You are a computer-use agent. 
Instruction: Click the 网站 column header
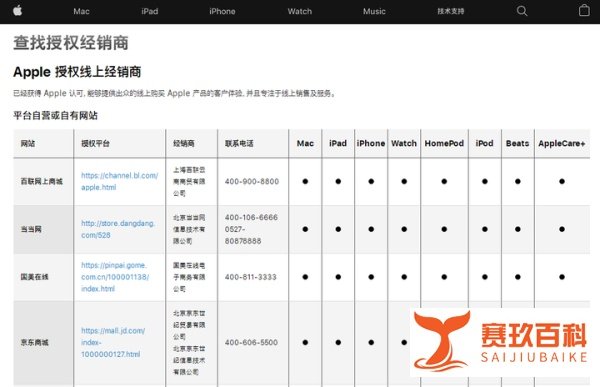point(28,144)
